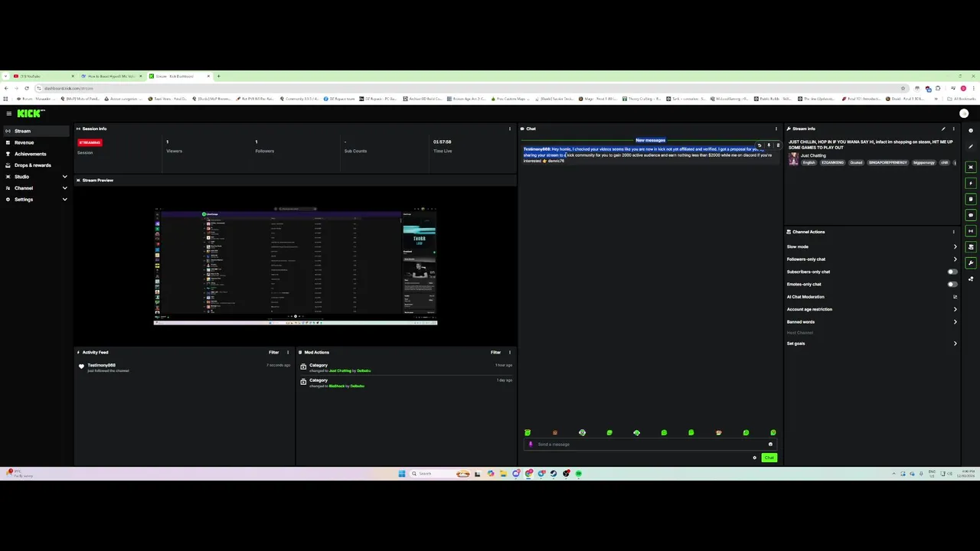Expand the Studio sidebar section

coord(36,177)
